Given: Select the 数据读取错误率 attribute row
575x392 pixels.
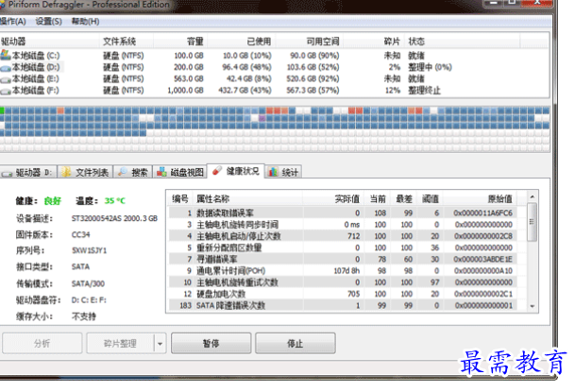Looking at the screenshot, I should point(343,213).
